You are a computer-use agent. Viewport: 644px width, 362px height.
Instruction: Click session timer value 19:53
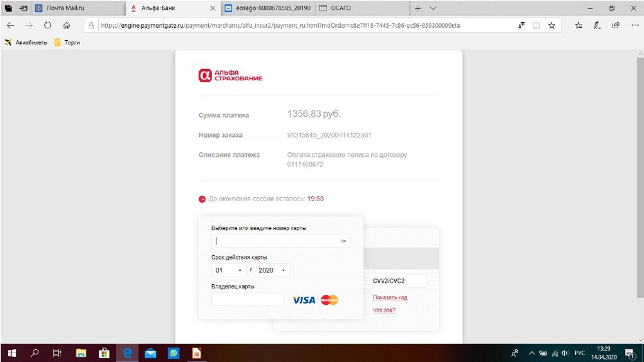point(316,199)
